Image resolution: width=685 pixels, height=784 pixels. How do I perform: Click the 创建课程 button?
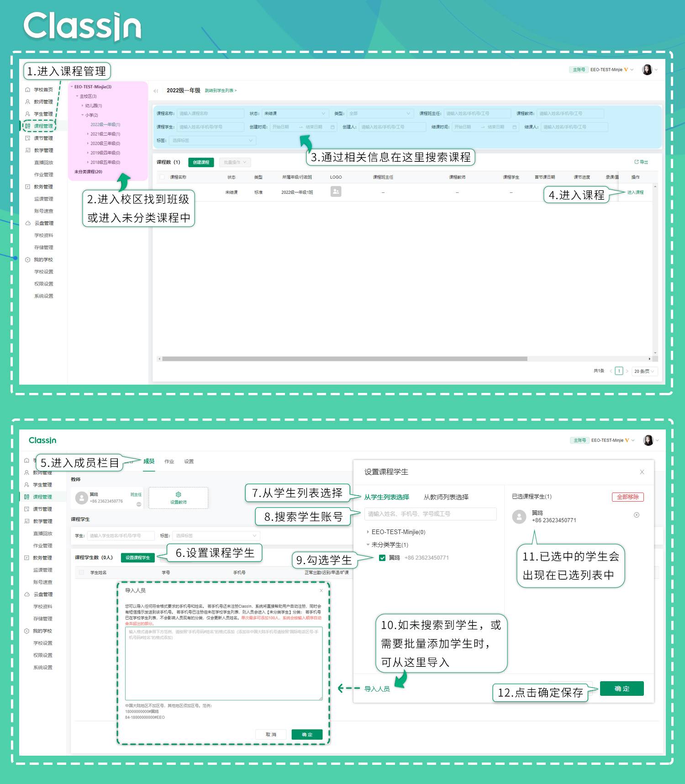coord(201,162)
